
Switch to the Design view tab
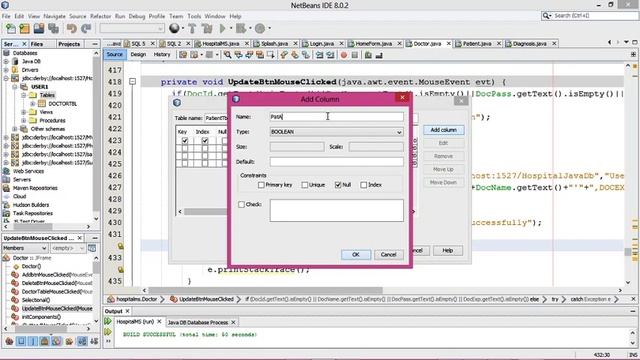coord(138,54)
